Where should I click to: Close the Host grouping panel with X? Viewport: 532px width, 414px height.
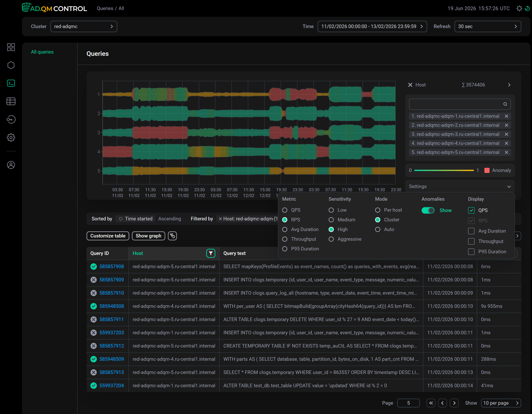tap(410, 85)
